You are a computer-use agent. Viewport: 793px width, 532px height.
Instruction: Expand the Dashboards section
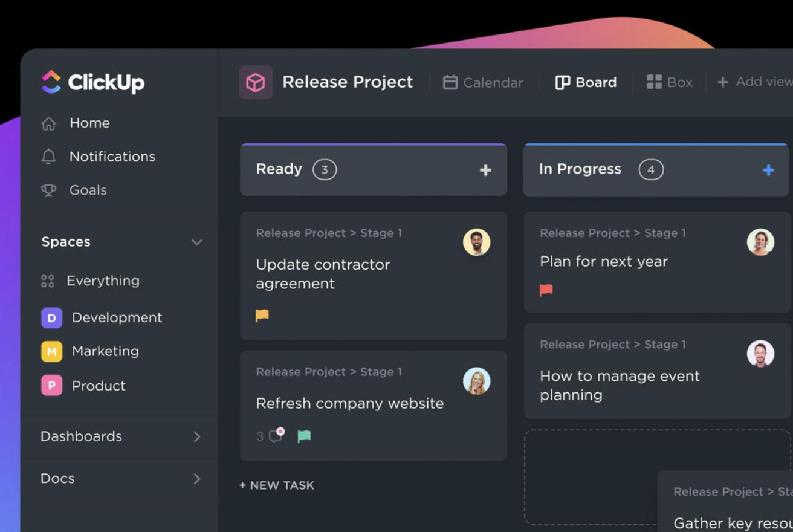tap(196, 436)
